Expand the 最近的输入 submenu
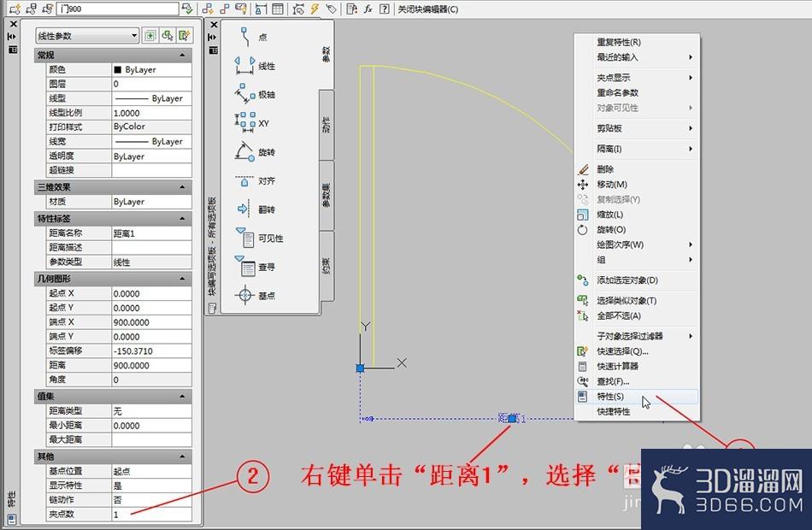 click(637, 57)
